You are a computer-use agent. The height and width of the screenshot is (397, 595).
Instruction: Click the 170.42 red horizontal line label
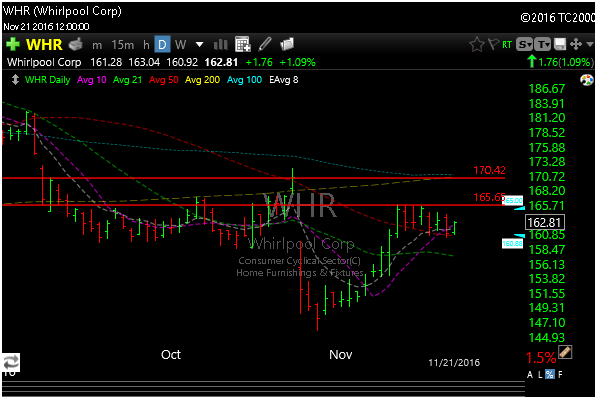[490, 170]
